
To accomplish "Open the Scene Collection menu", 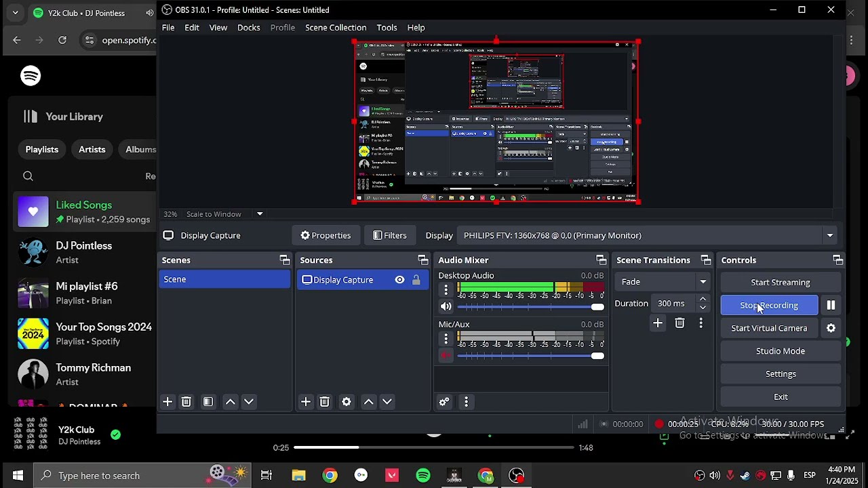I will pyautogui.click(x=336, y=28).
